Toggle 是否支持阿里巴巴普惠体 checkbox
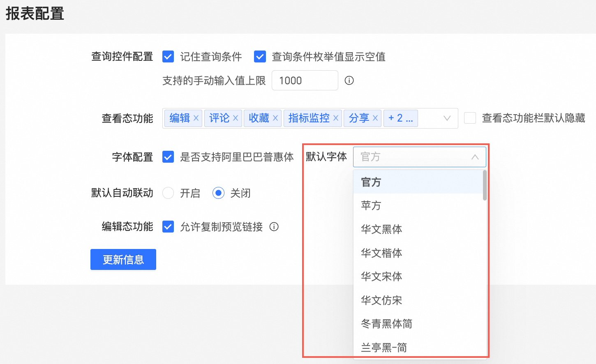 click(x=168, y=157)
